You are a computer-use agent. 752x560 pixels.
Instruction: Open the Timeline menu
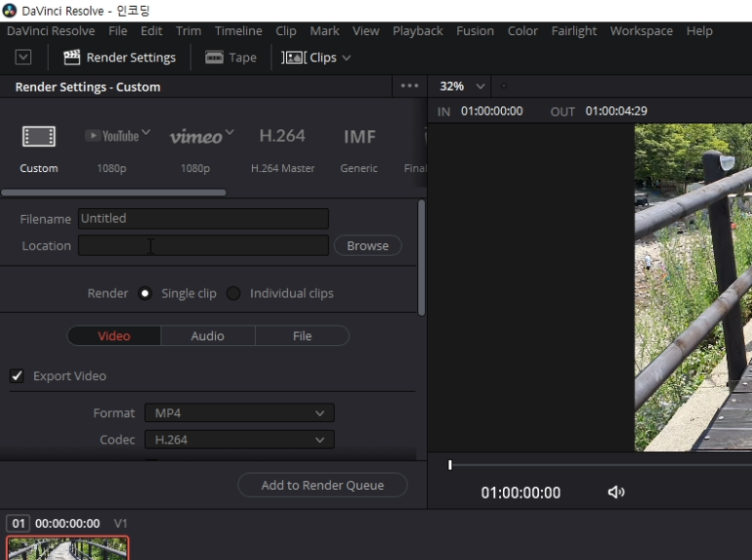coord(238,31)
